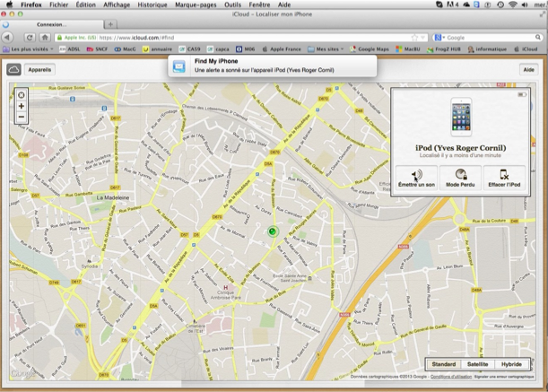
Task: Open the annuaire bookmark
Action: click(x=157, y=49)
